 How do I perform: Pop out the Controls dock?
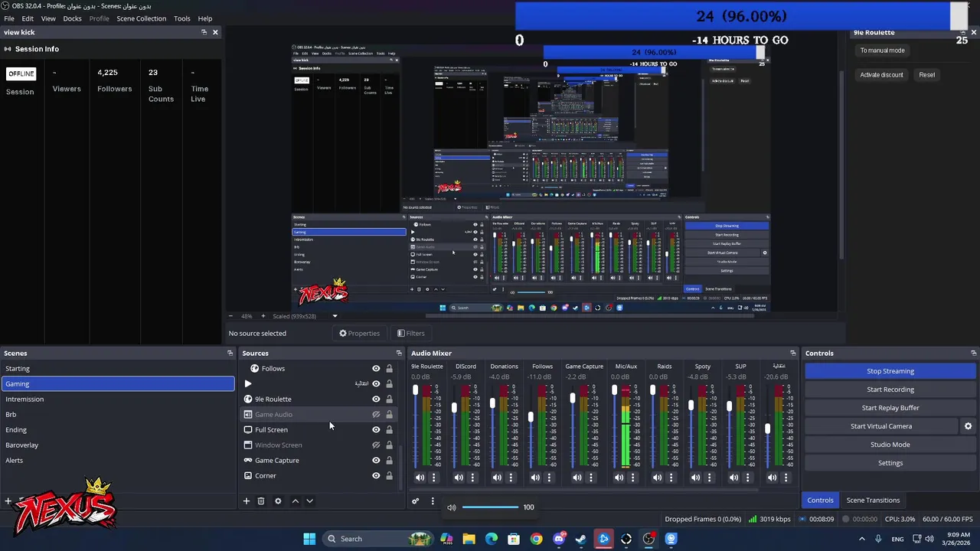pyautogui.click(x=974, y=354)
